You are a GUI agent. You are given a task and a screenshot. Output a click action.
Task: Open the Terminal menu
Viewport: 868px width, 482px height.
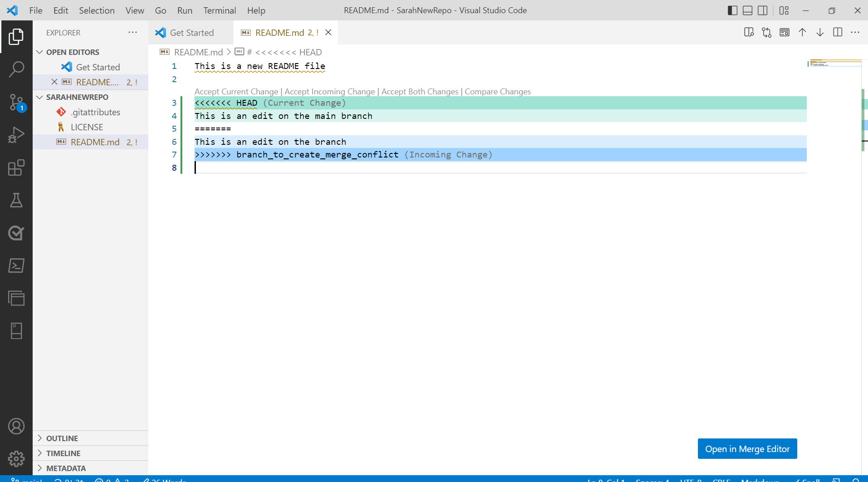pyautogui.click(x=219, y=10)
